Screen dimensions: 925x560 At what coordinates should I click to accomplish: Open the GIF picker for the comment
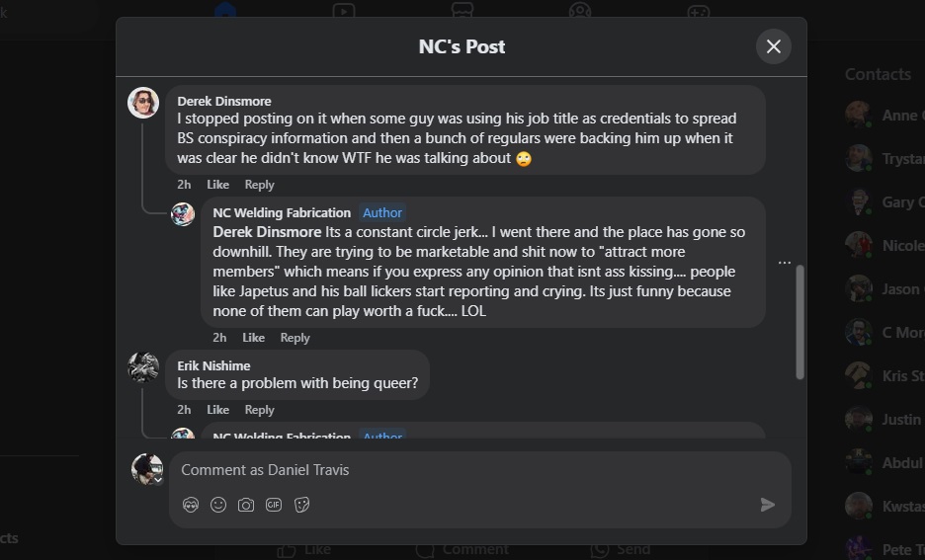pyautogui.click(x=274, y=505)
